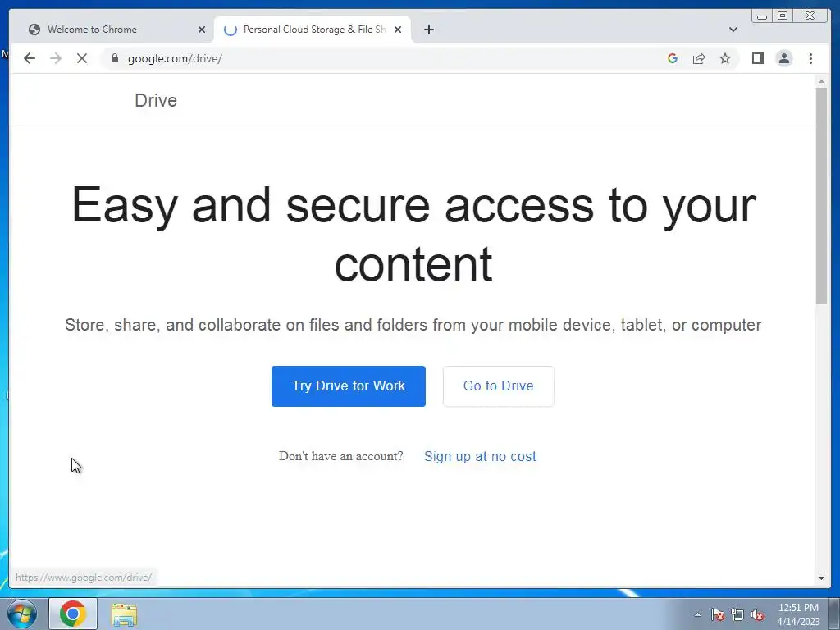Click the Google icon in address bar

tap(673, 58)
